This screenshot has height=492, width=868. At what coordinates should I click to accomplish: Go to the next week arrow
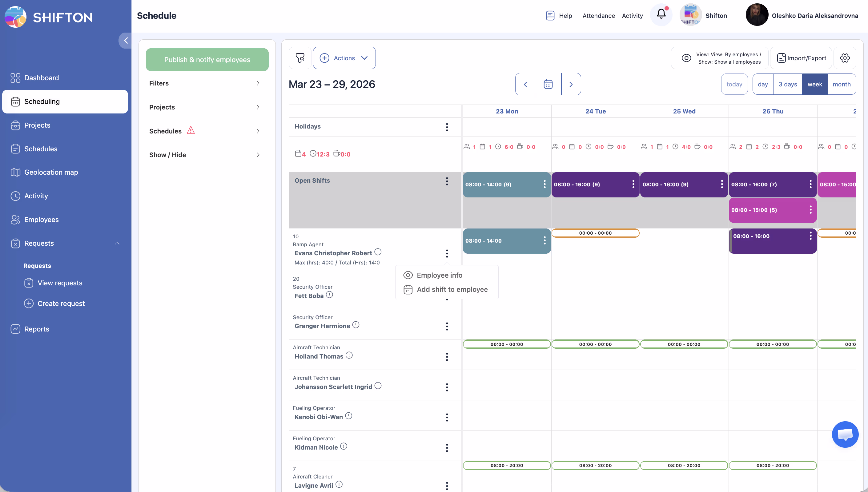[571, 84]
